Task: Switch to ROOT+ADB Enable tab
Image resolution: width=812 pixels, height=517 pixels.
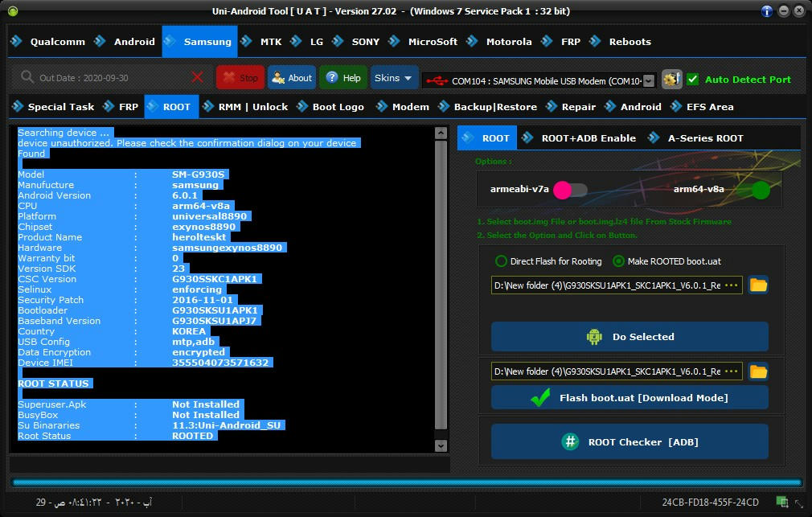Action: tap(579, 137)
